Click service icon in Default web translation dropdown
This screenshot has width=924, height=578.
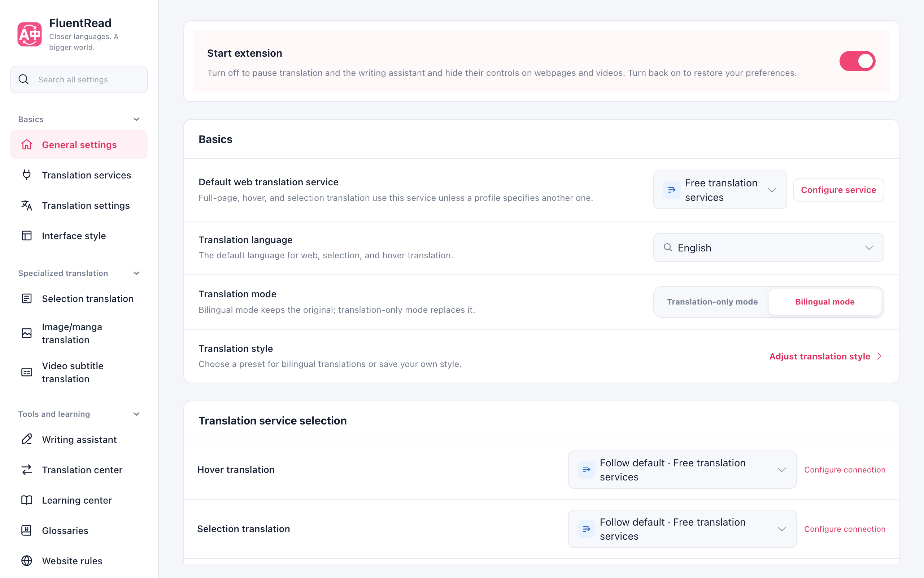tap(672, 190)
